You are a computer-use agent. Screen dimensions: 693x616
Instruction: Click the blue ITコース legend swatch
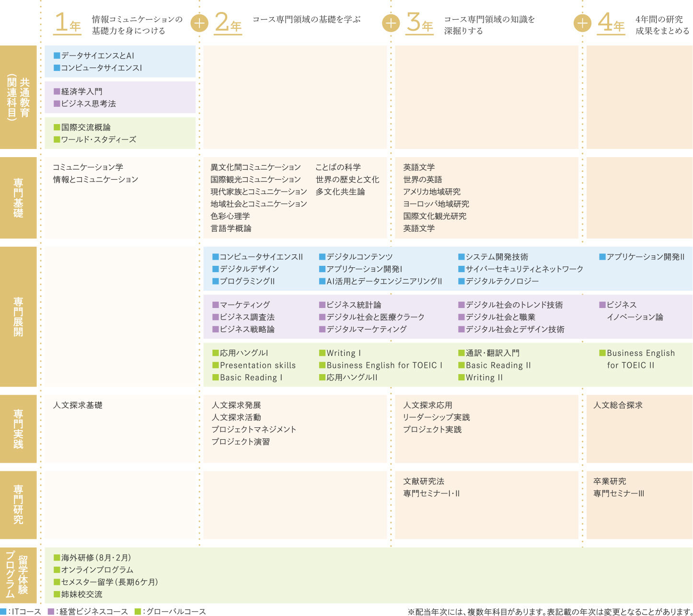(3, 612)
